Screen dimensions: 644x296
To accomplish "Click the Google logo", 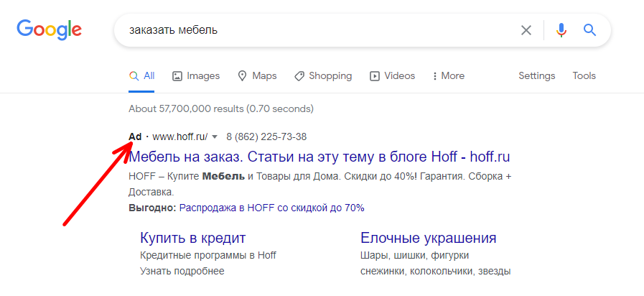I will pyautogui.click(x=49, y=29).
